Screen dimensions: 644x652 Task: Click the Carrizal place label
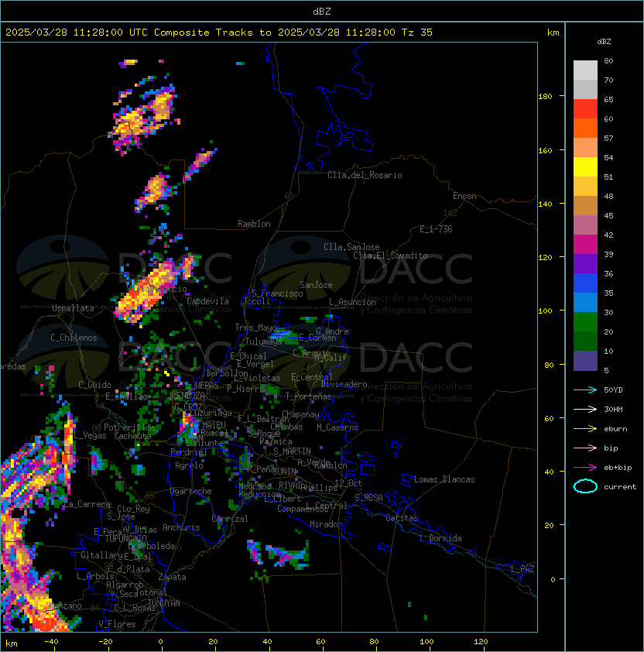[230, 519]
